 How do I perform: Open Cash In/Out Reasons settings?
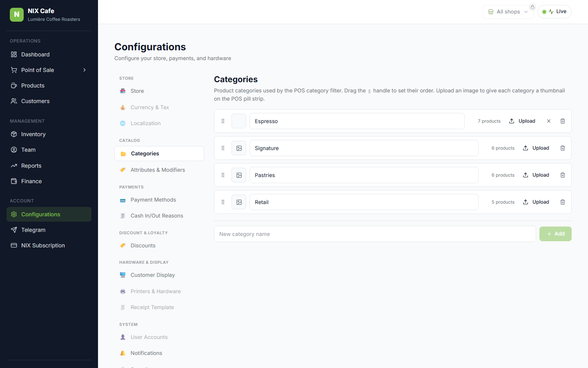click(x=159, y=215)
